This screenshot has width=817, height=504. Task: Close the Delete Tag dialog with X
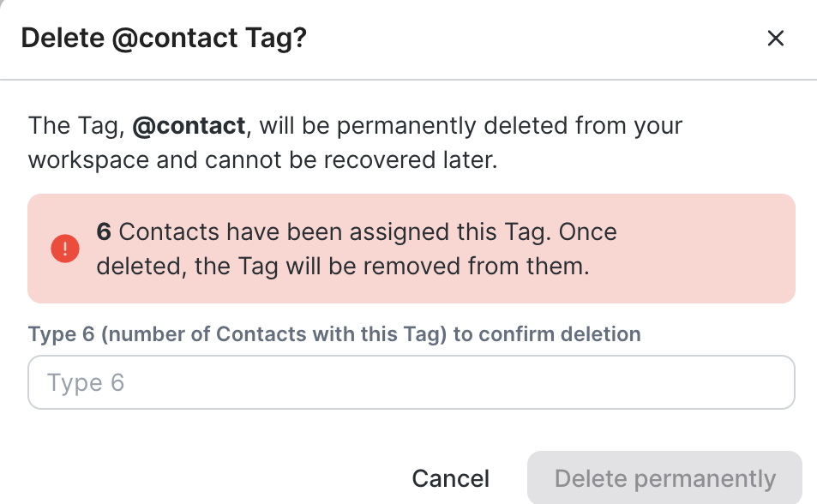[776, 39]
